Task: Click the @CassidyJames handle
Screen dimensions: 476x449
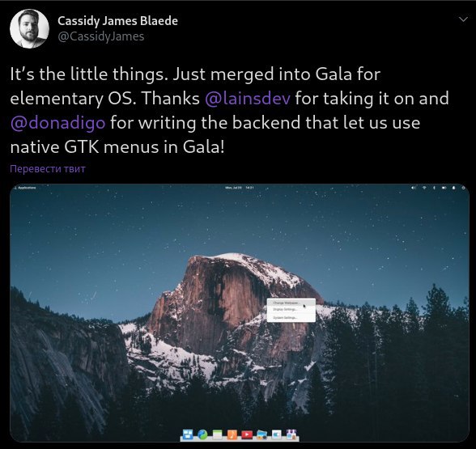Action: tap(100, 36)
